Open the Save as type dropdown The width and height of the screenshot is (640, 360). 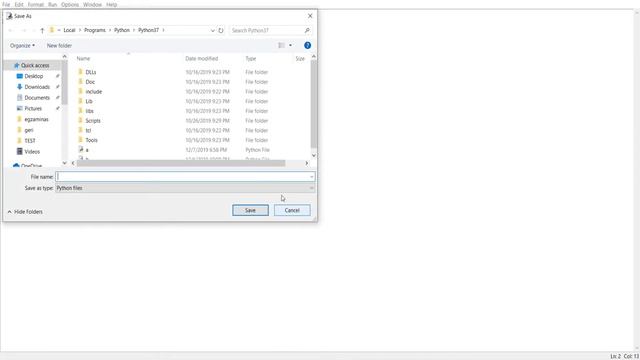(x=185, y=188)
